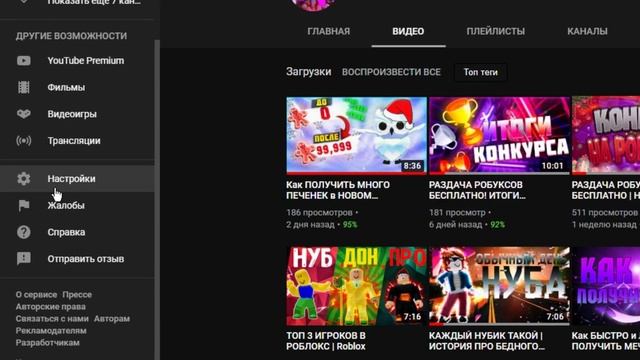This screenshot has height=360, width=640.
Task: Click the YouTube Premium play icon
Action: point(24,60)
